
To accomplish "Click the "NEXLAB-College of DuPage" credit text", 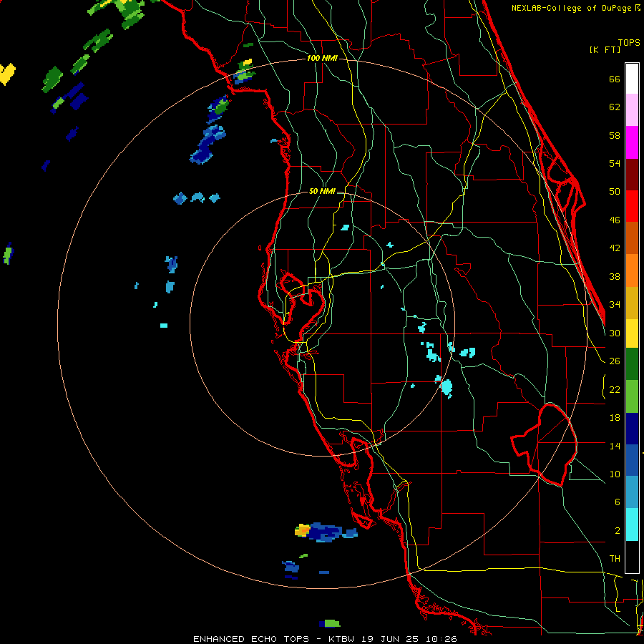I will pyautogui.click(x=572, y=8).
